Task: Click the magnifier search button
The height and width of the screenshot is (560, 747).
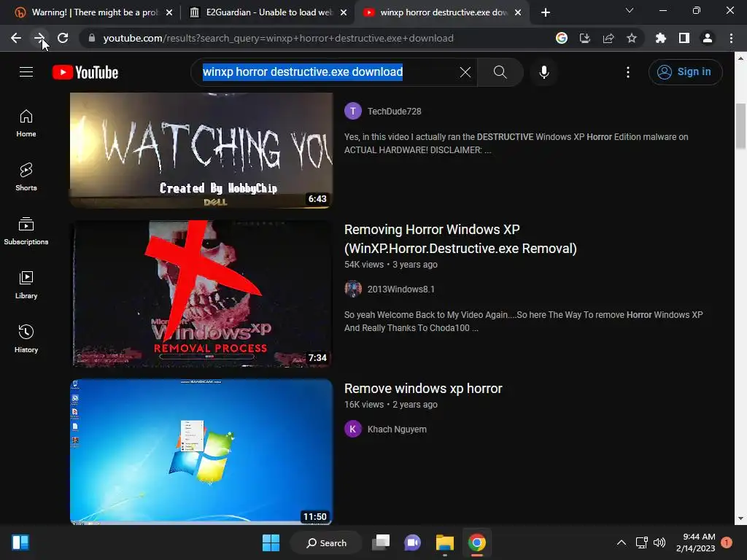Action: click(x=500, y=72)
